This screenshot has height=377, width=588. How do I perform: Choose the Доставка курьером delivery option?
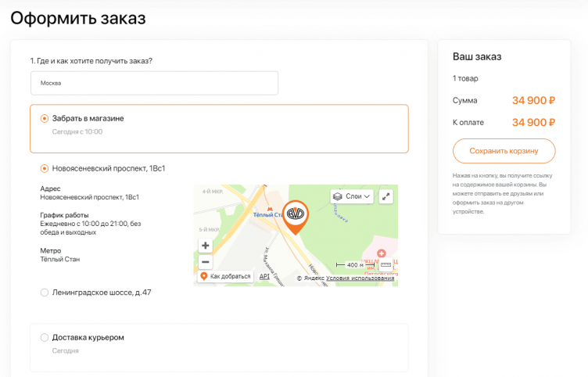coord(45,337)
